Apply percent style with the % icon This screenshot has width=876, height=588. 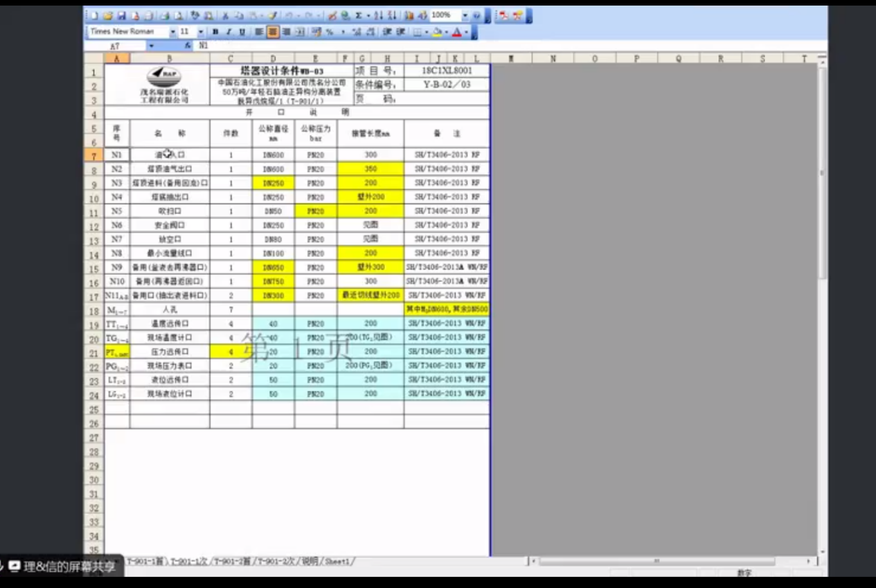[330, 32]
